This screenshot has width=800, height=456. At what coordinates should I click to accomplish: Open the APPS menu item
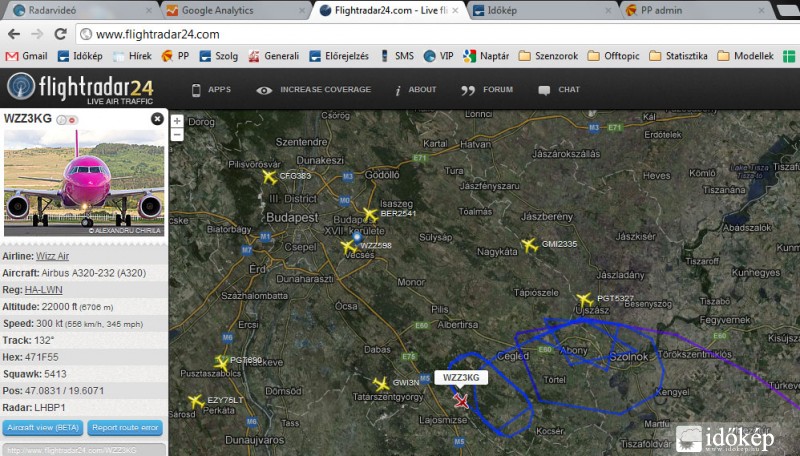point(211,90)
